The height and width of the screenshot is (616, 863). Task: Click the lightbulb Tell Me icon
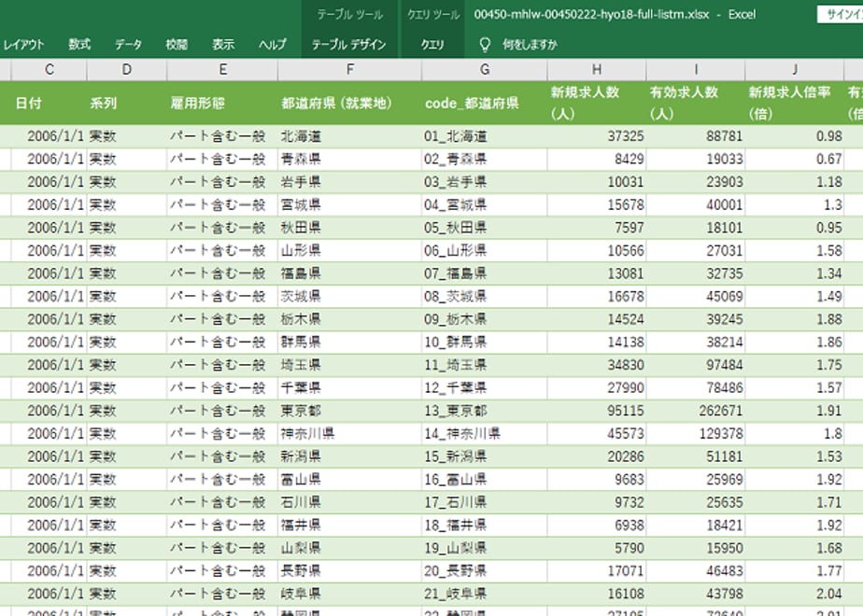[485, 45]
